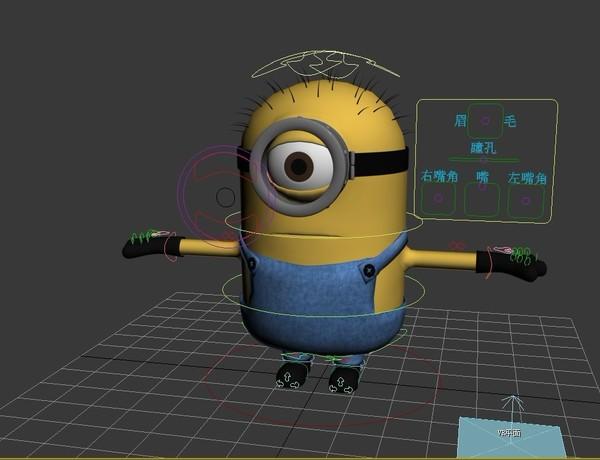Select the pink wrist arc on screen-left arm
600x460 pixels.
[170, 246]
